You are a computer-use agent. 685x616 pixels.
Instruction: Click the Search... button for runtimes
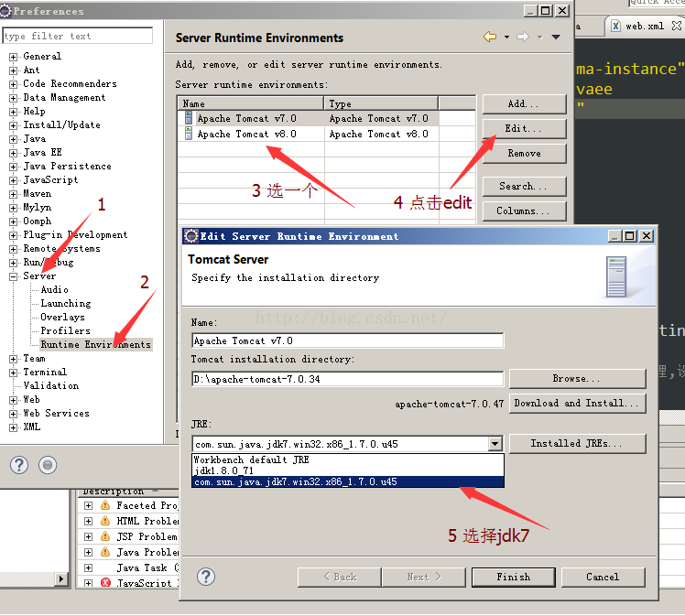pyautogui.click(x=524, y=187)
